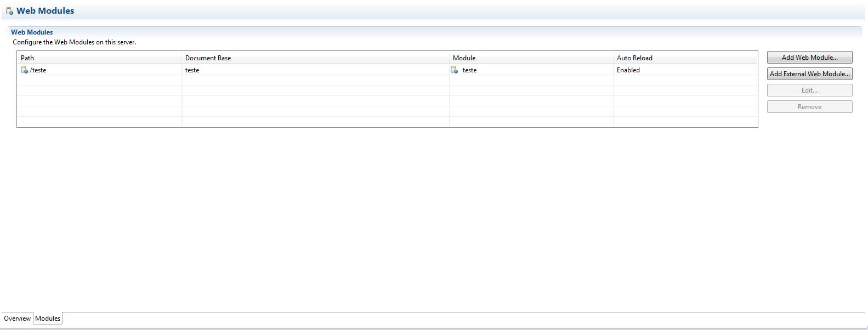The width and height of the screenshot is (868, 330).
Task: Click the Web Modules title icon
Action: [x=9, y=11]
